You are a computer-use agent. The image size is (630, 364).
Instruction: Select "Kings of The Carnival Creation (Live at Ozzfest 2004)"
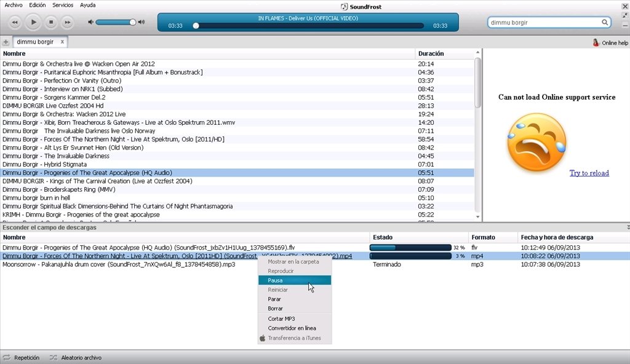pos(237,181)
